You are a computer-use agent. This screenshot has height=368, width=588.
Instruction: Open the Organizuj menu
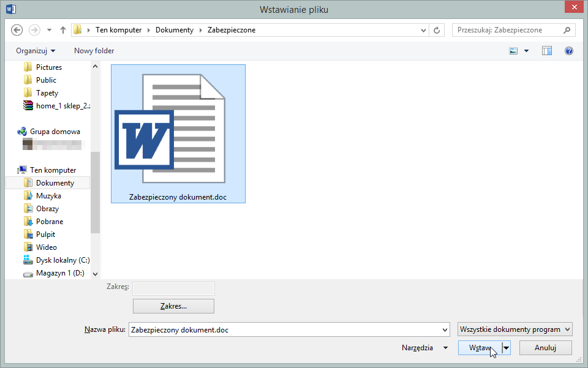36,51
